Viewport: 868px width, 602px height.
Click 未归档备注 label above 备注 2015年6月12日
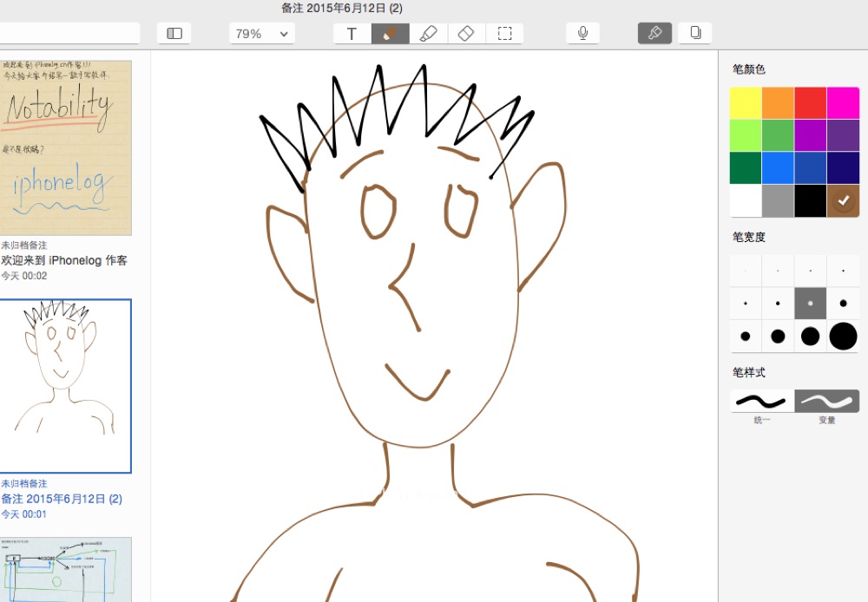click(x=23, y=483)
